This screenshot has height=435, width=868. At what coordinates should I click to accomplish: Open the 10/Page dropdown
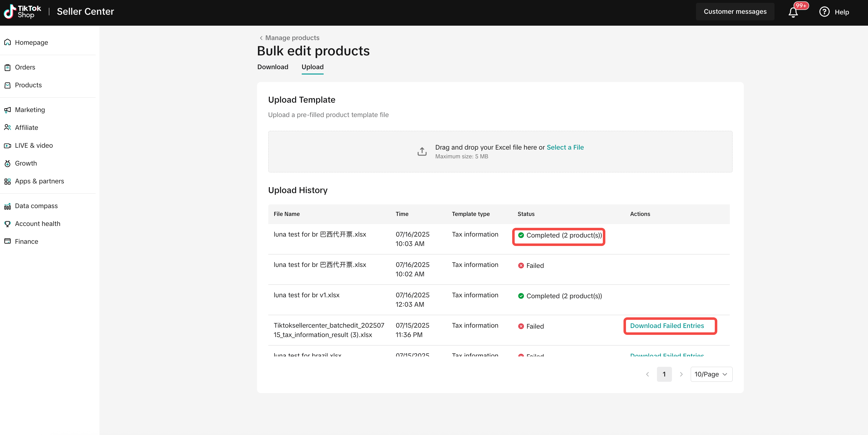click(711, 374)
